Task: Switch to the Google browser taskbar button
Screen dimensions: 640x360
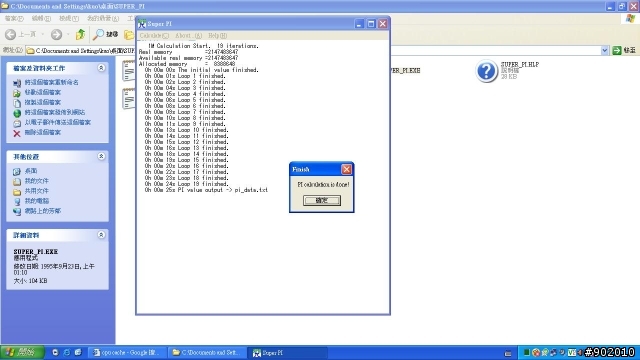Action: pos(128,352)
